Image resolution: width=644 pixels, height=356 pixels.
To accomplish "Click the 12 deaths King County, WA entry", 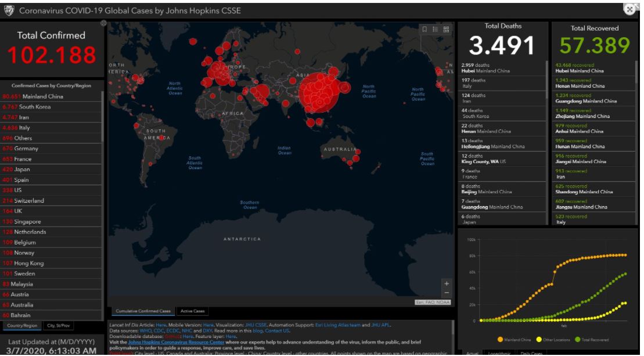I will [502, 159].
